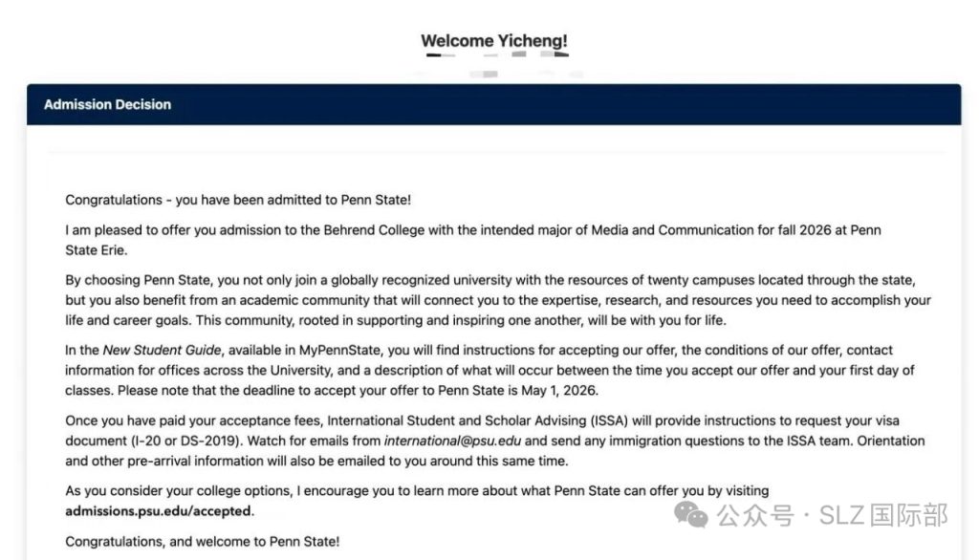Click the "As you consider your college options" sentence
This screenshot has width=979, height=560.
click(416, 491)
